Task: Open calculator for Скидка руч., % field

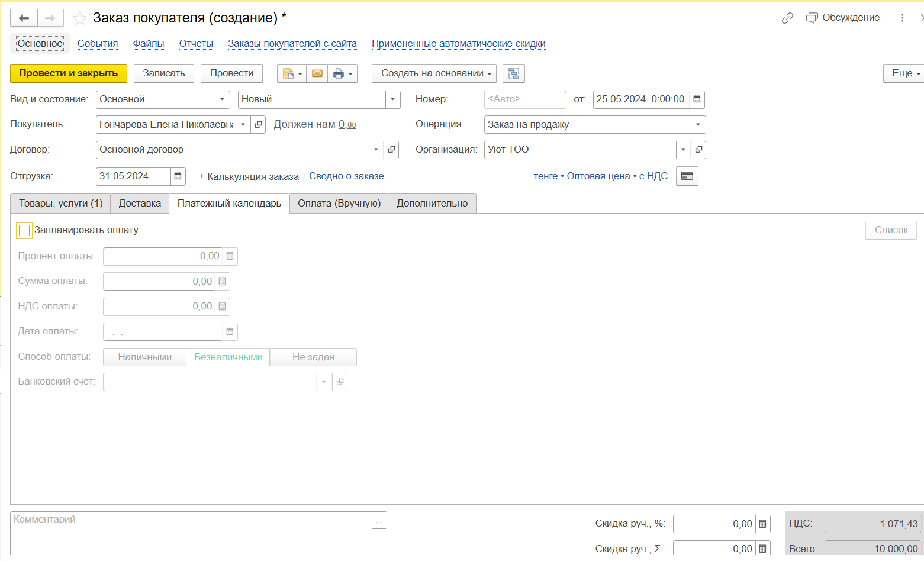Action: (762, 524)
